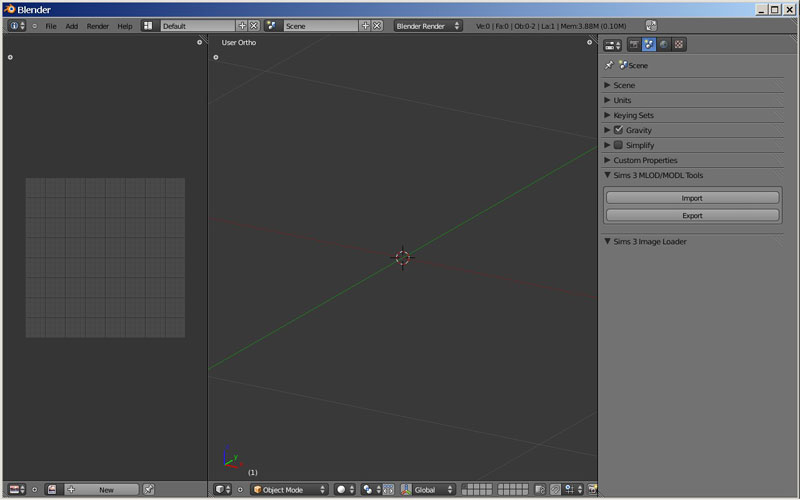Click the open image icon in UV editor
This screenshot has width=800, height=500.
click(52, 489)
